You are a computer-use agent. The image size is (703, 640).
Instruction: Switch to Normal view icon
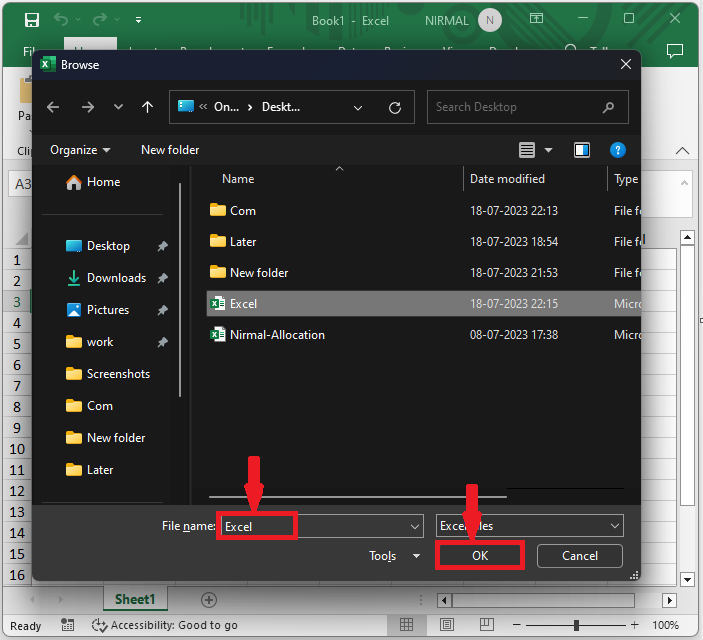pos(407,624)
